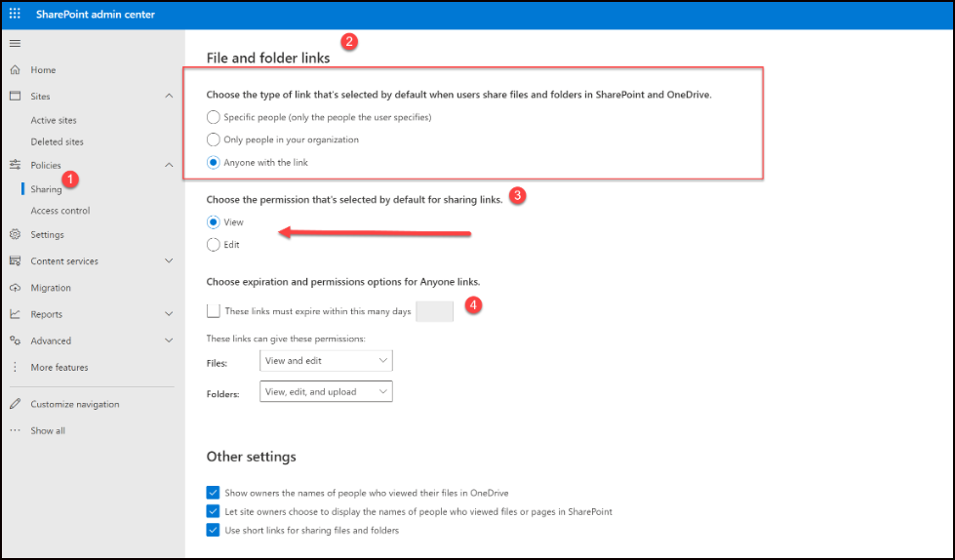Enable the links must expire checkbox

pyautogui.click(x=214, y=311)
